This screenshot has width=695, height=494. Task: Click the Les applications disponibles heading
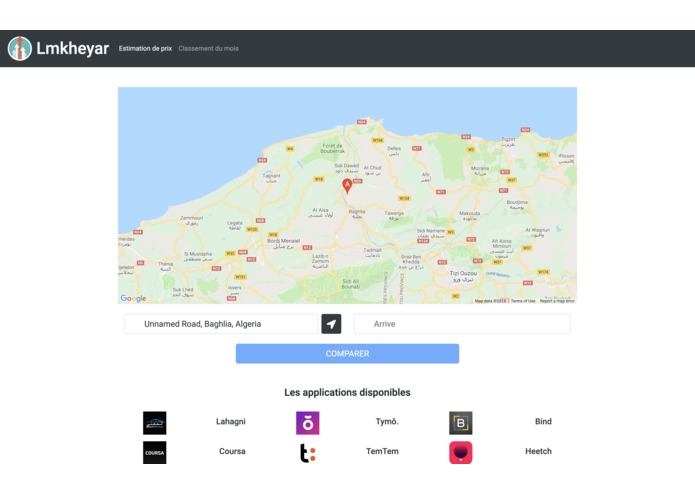tap(347, 392)
